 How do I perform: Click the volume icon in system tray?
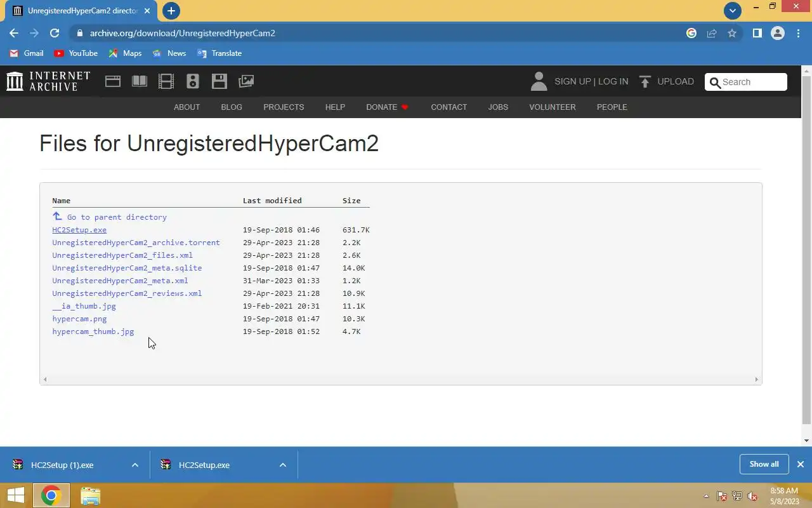pyautogui.click(x=752, y=497)
